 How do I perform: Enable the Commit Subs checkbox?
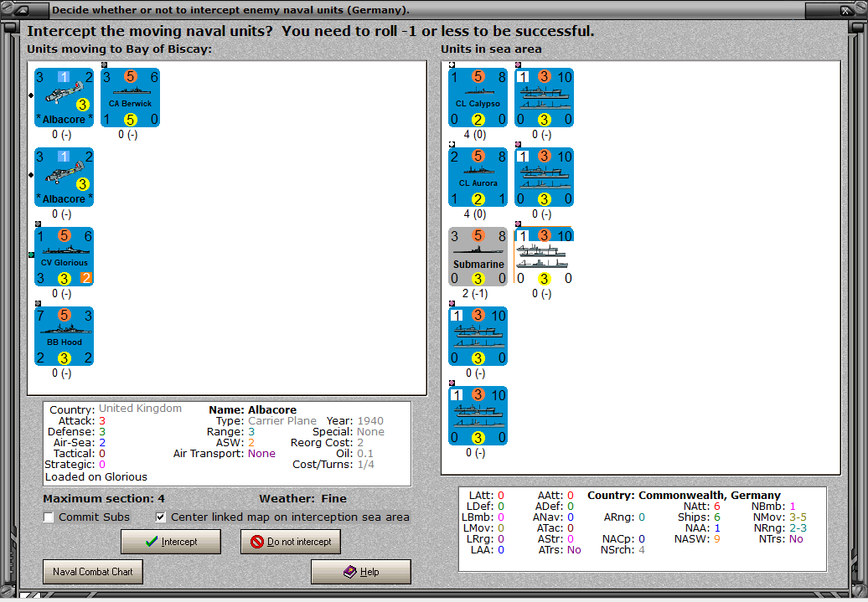(48, 517)
